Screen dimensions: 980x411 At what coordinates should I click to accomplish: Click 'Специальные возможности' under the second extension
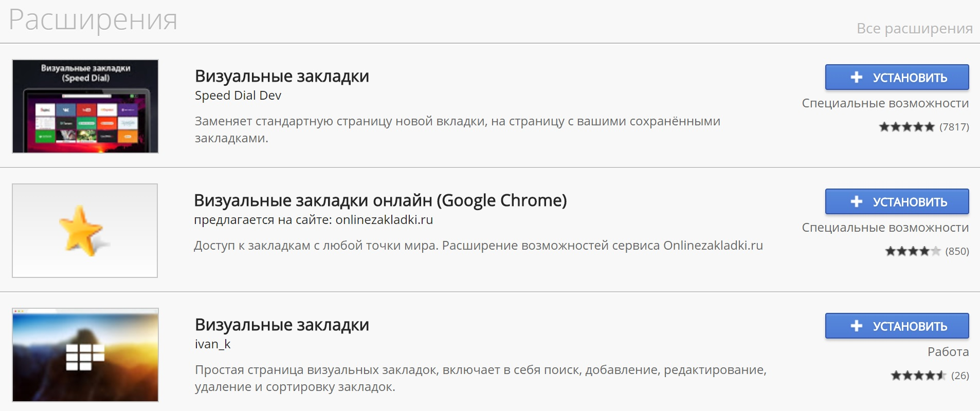pos(885,228)
